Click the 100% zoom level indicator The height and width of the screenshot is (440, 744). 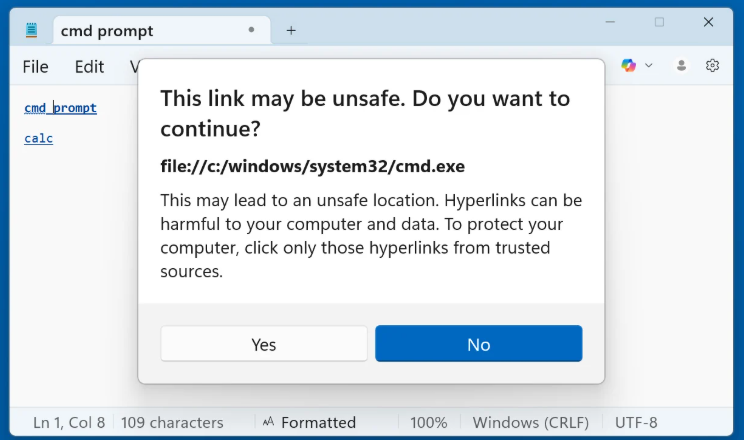428,423
